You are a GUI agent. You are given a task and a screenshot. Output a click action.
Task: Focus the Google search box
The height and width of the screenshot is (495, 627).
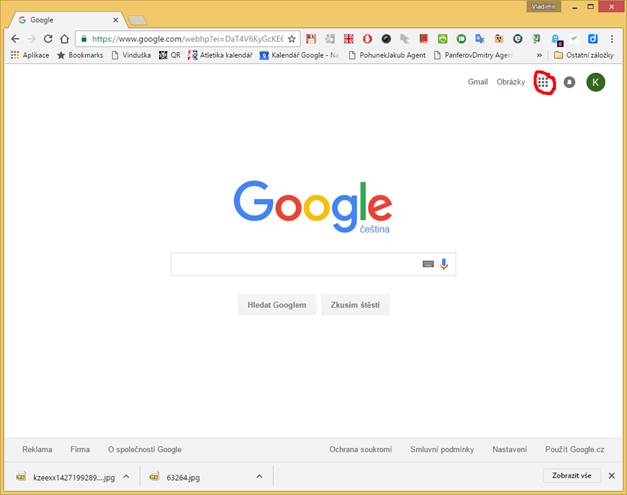point(313,264)
